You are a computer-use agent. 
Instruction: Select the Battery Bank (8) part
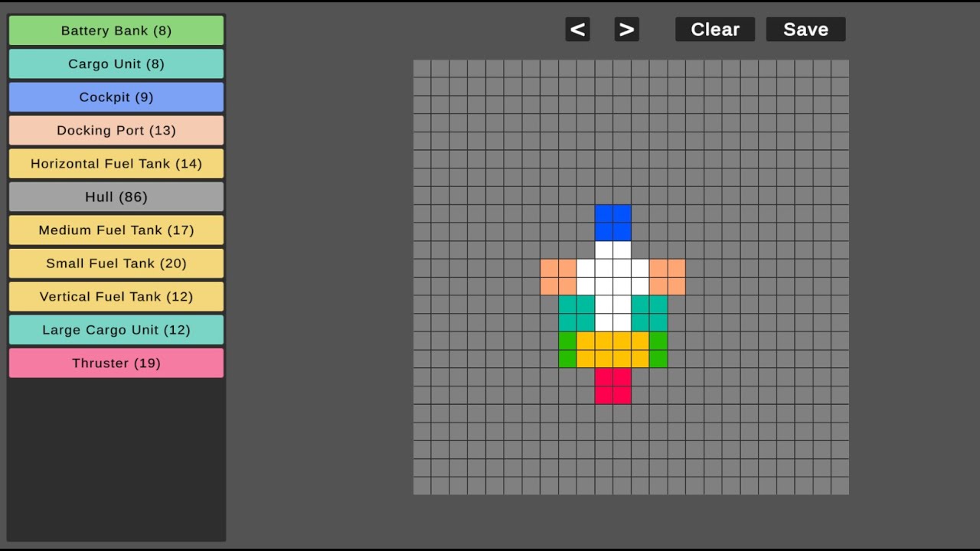pyautogui.click(x=116, y=31)
